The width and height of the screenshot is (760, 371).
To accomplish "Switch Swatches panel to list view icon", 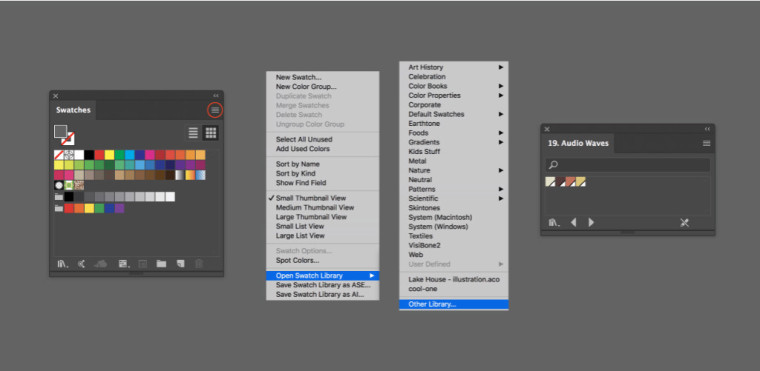I will click(x=193, y=133).
